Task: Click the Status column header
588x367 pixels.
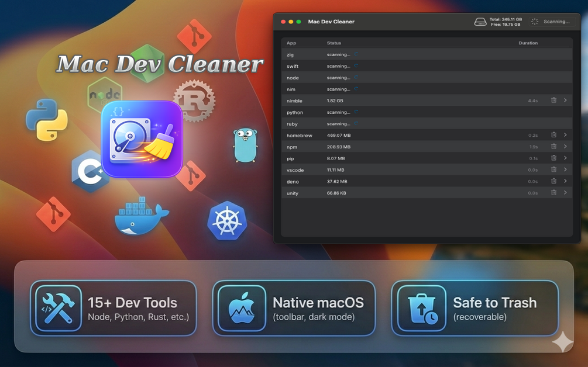Action: point(333,43)
